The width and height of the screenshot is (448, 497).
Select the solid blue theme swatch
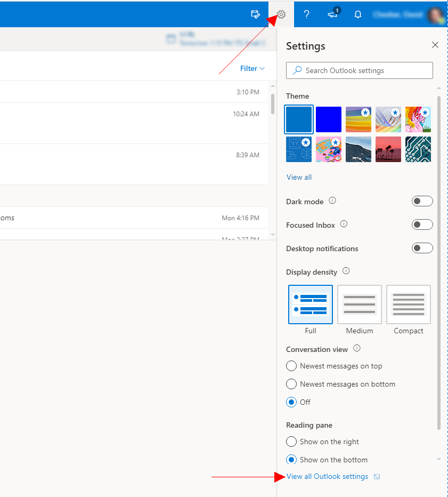328,119
